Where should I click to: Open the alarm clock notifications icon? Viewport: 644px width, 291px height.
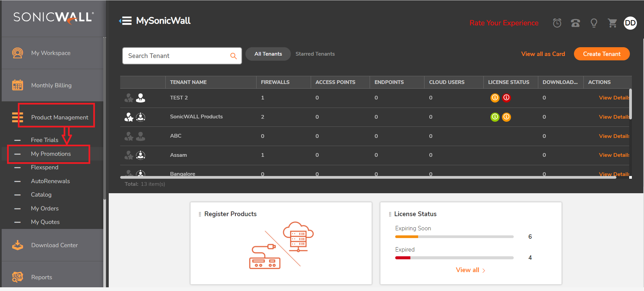[557, 23]
